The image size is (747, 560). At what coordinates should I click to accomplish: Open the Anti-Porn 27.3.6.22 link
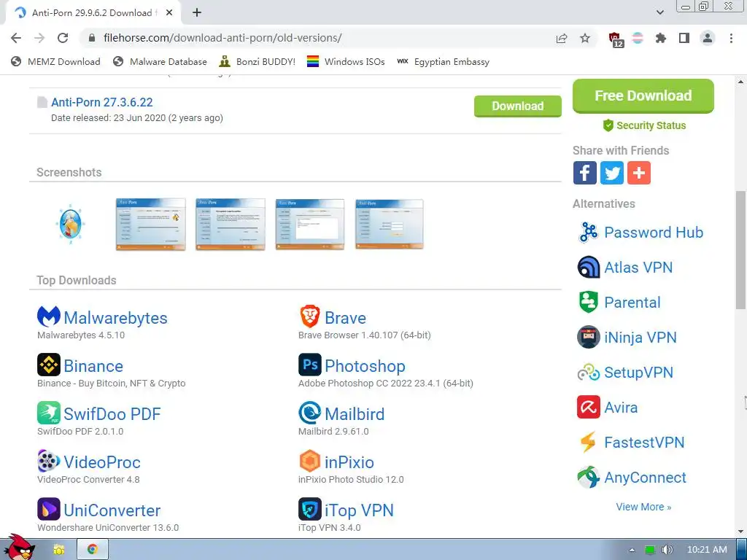(x=102, y=102)
